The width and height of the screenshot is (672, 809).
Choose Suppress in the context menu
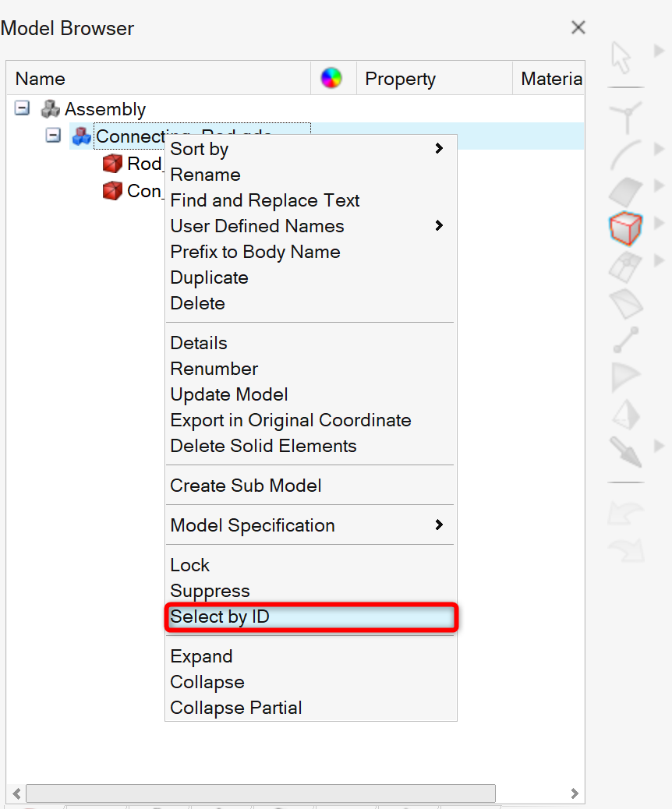(x=210, y=591)
